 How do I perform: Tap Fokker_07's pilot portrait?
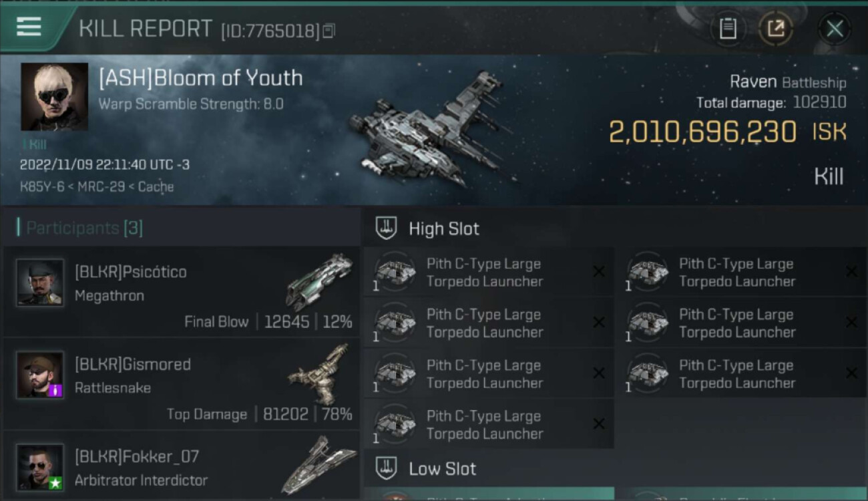click(40, 467)
